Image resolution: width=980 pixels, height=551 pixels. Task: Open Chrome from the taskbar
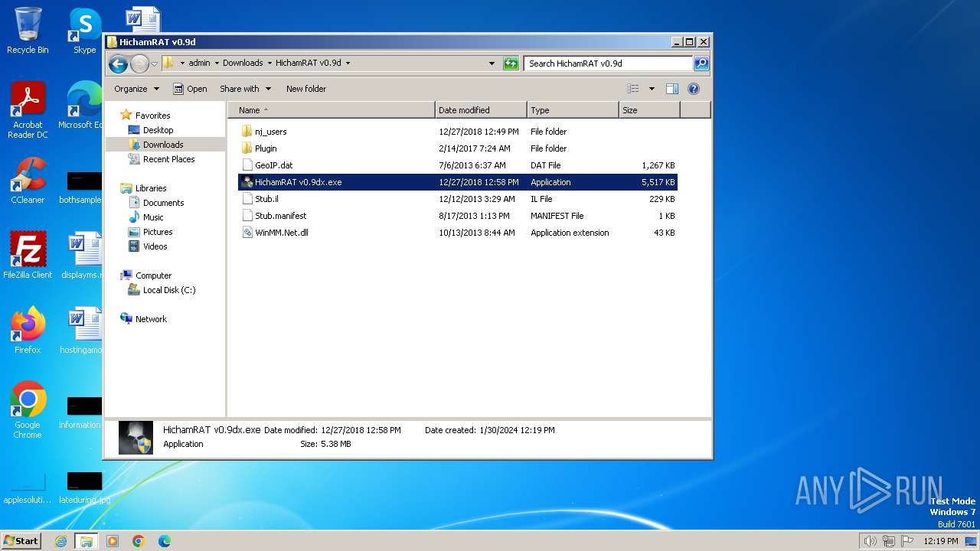tap(139, 541)
